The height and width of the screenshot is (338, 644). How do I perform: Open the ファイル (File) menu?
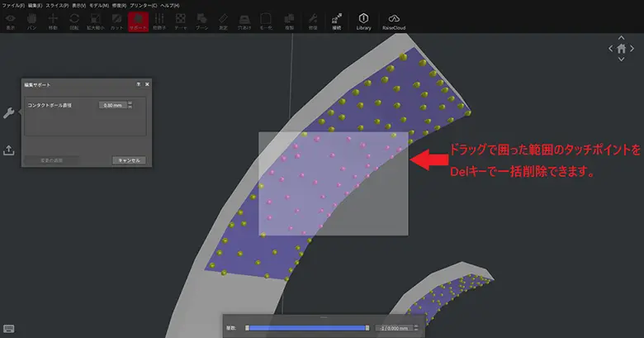pyautogui.click(x=12, y=5)
